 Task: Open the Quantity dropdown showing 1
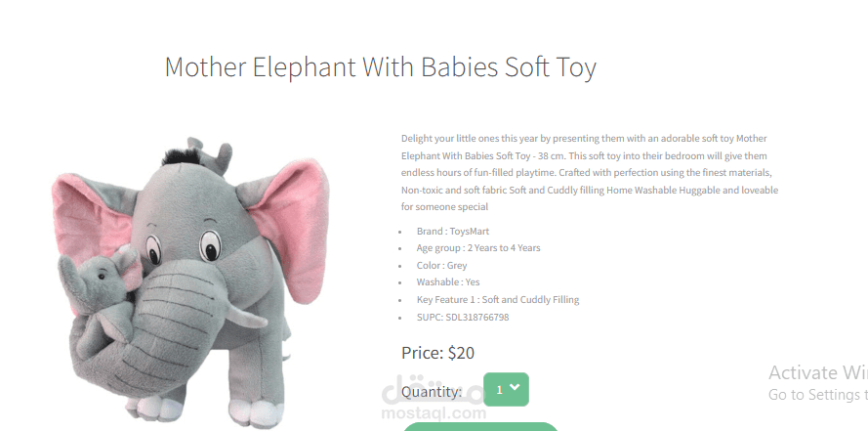(x=506, y=389)
